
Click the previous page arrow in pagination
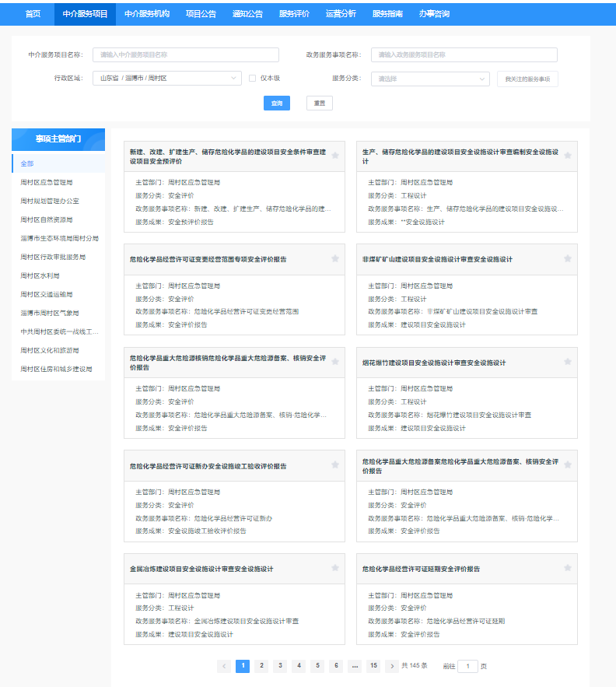pyautogui.click(x=224, y=666)
